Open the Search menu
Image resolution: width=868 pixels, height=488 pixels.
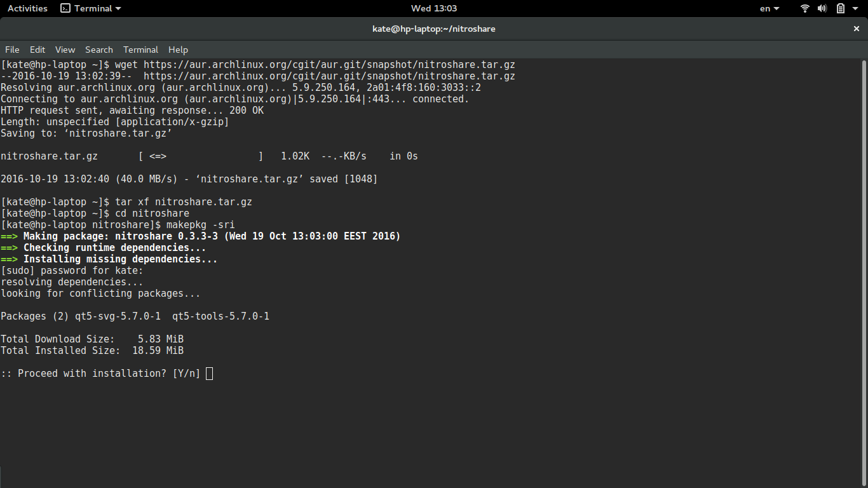tap(99, 50)
